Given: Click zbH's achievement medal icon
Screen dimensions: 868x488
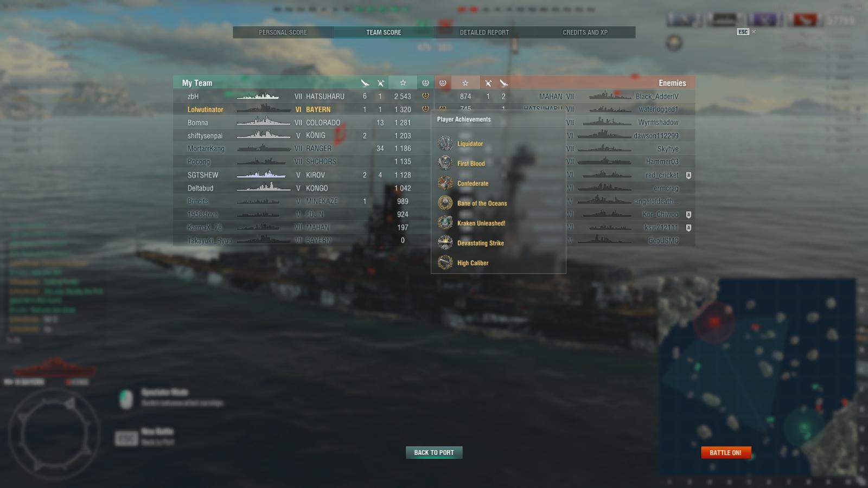Looking at the screenshot, I should 425,96.
